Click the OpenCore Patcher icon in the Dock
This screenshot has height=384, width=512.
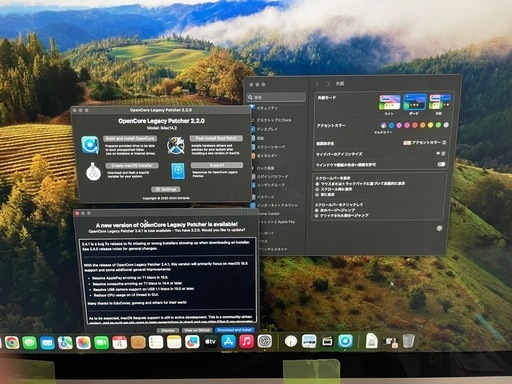point(345,341)
